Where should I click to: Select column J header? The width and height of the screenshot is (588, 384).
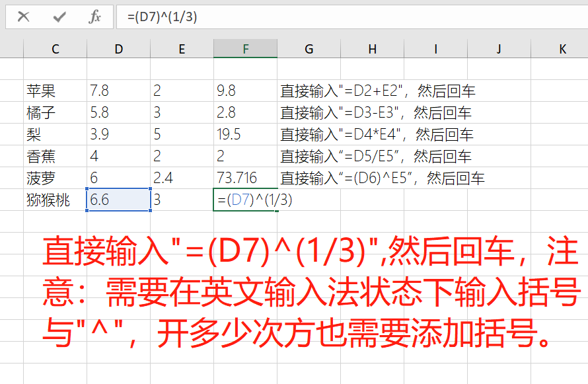tap(499, 49)
